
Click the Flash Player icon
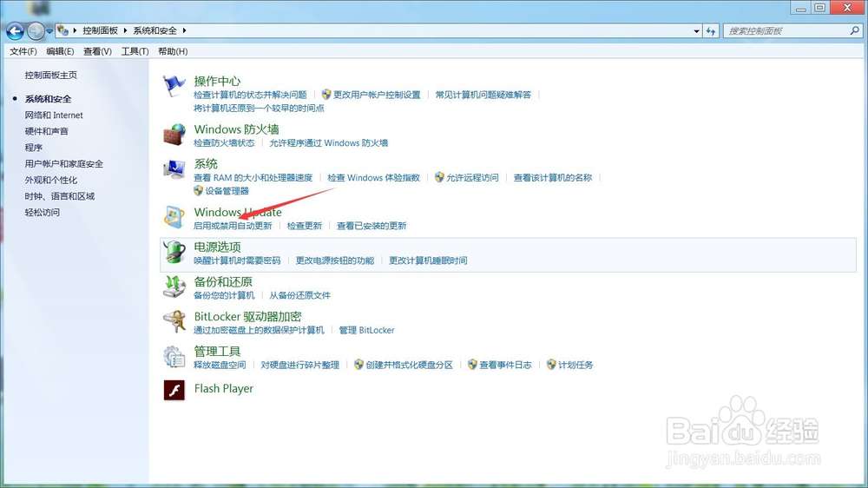(174, 390)
